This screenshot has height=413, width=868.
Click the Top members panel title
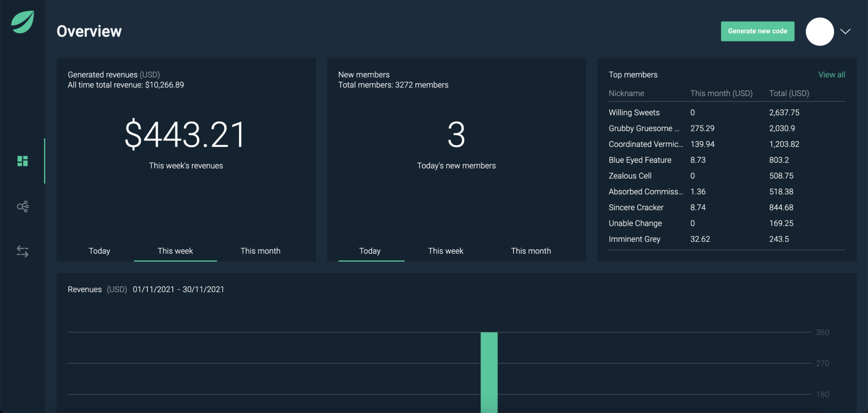[x=633, y=75]
